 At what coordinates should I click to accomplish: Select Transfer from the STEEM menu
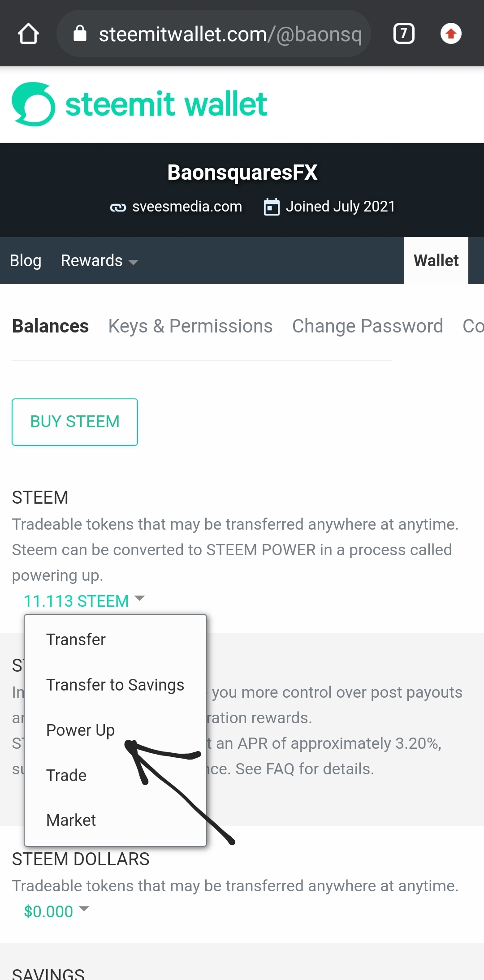[x=76, y=639]
